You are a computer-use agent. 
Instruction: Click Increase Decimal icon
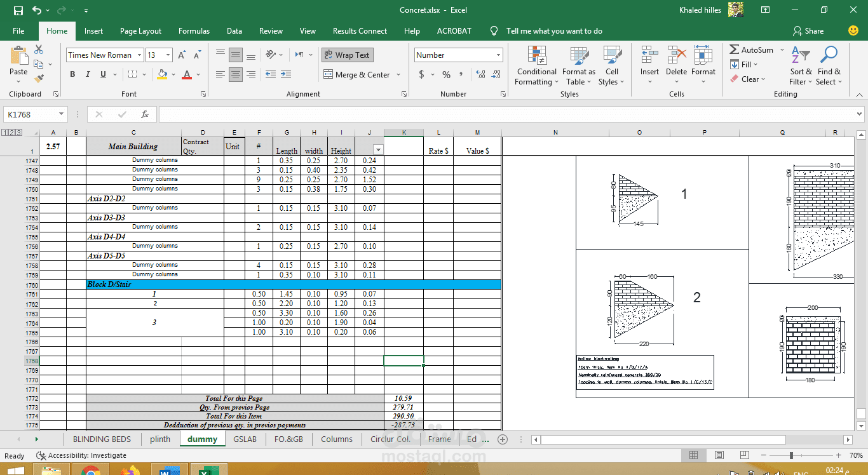(x=480, y=74)
